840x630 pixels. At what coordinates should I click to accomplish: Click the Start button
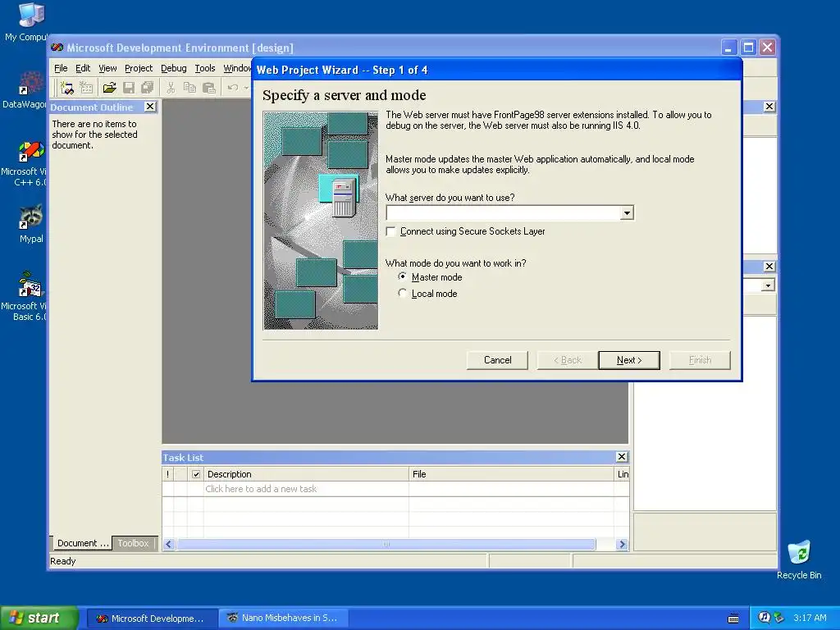pos(39,618)
